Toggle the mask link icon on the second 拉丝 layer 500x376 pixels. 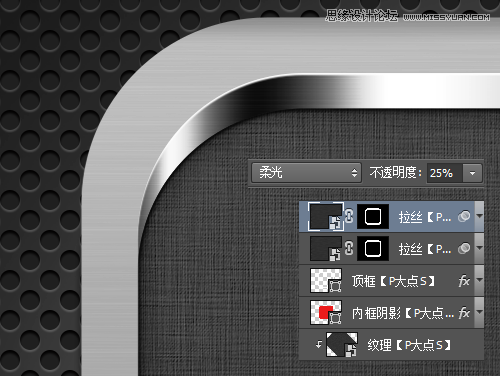click(349, 248)
